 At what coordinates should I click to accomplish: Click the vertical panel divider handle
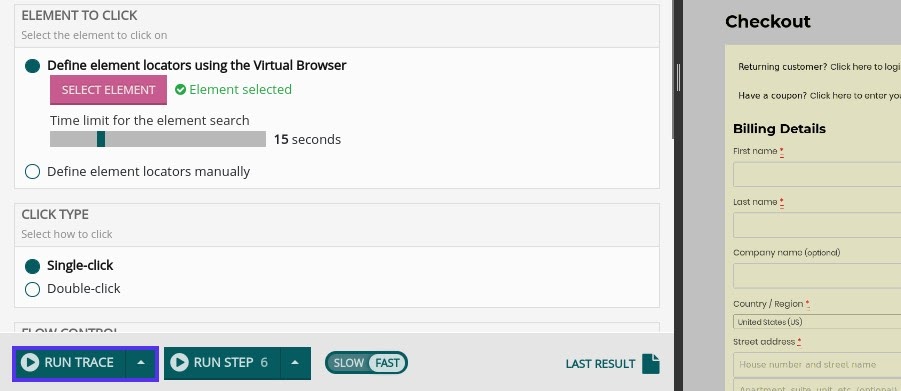click(678, 78)
